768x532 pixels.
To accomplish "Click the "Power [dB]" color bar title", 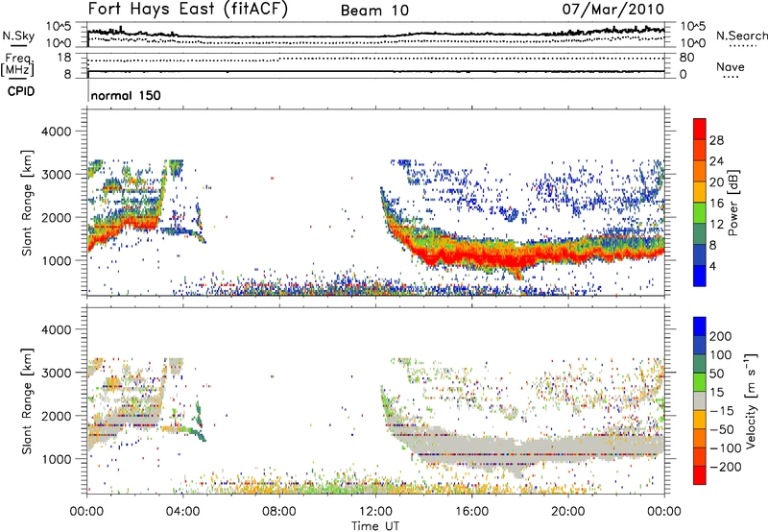I will click(732, 203).
